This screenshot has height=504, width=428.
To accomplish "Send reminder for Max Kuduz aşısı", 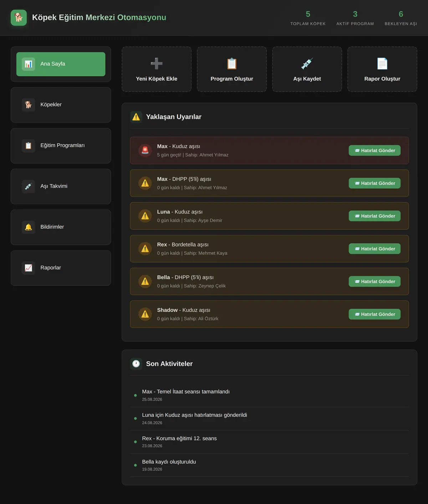I will [x=374, y=150].
